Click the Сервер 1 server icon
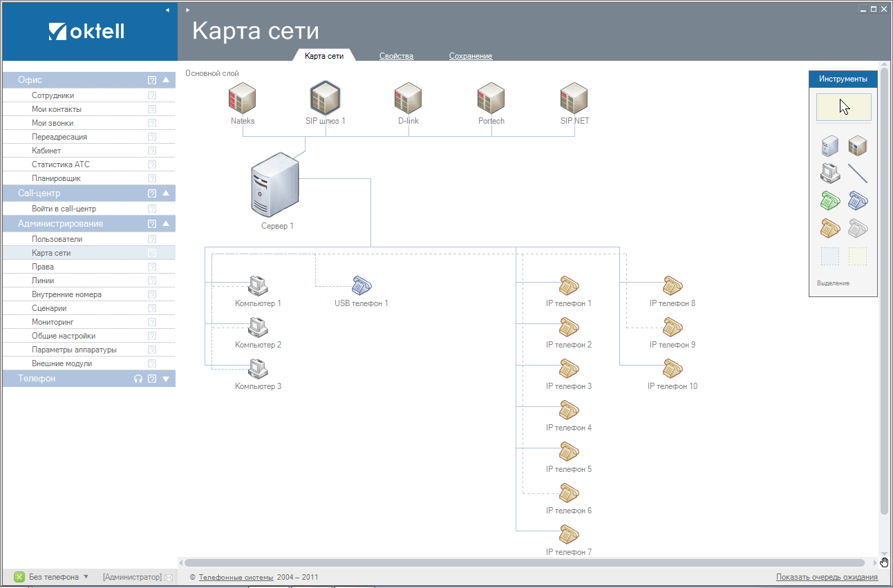The width and height of the screenshot is (893, 588). (276, 184)
